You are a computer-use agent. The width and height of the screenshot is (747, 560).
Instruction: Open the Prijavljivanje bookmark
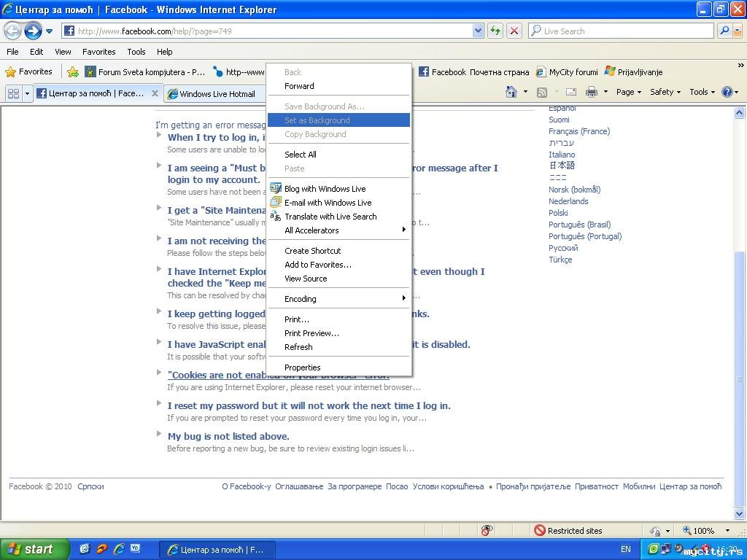634,72
